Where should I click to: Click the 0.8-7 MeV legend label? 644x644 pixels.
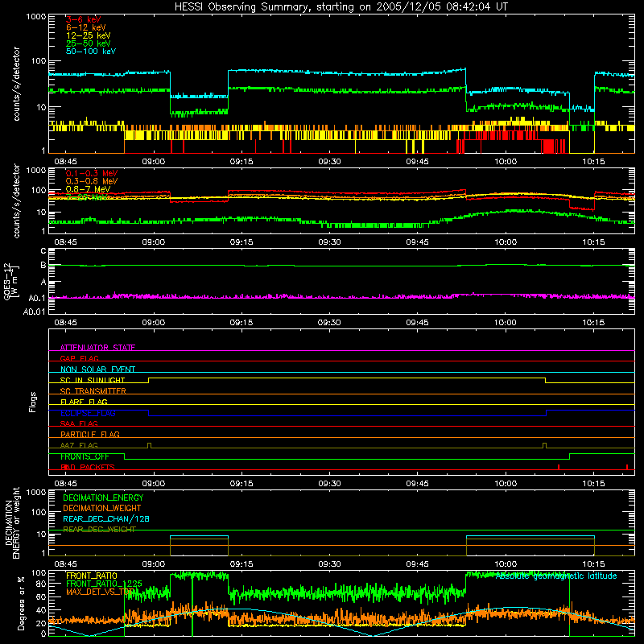(x=88, y=189)
